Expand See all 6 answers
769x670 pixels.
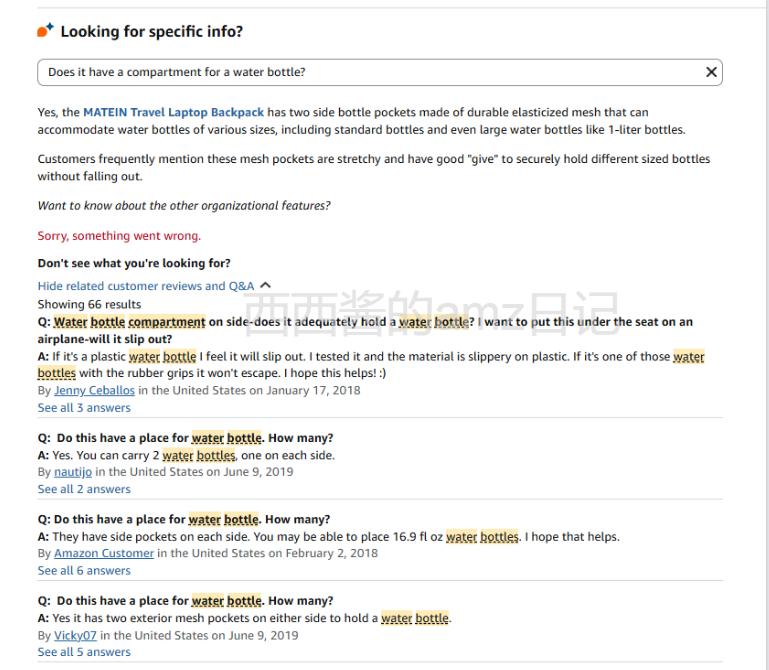tap(84, 571)
